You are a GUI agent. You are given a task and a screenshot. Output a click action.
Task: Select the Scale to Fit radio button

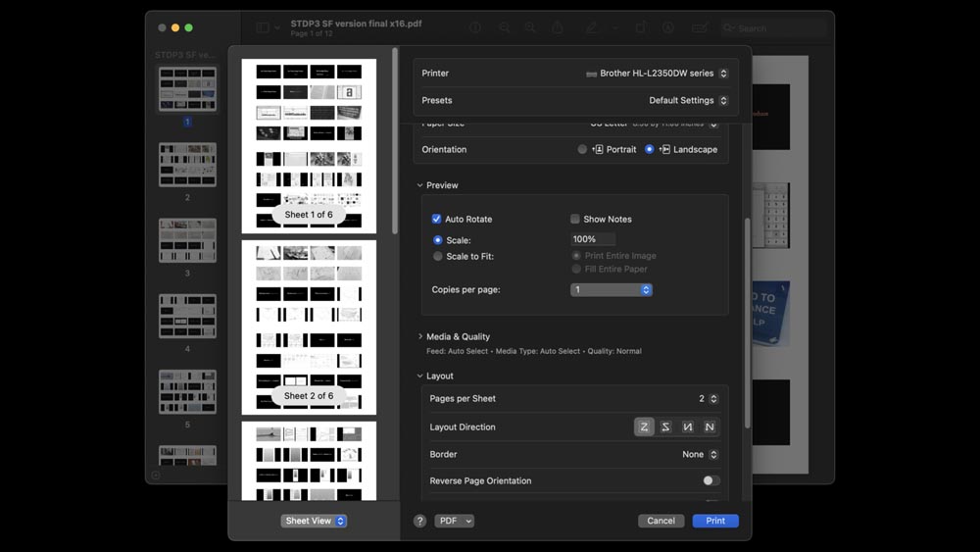click(437, 256)
